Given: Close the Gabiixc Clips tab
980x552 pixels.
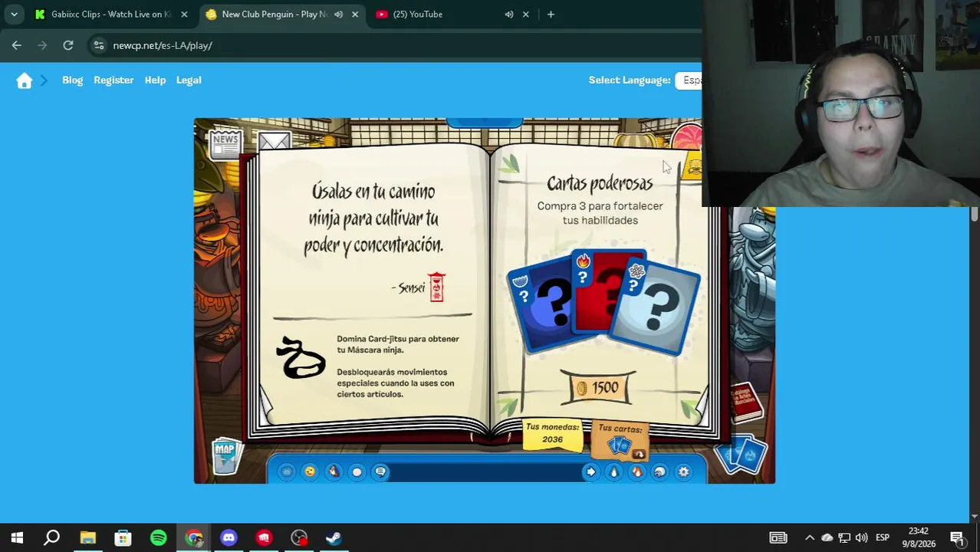Looking at the screenshot, I should coord(184,14).
